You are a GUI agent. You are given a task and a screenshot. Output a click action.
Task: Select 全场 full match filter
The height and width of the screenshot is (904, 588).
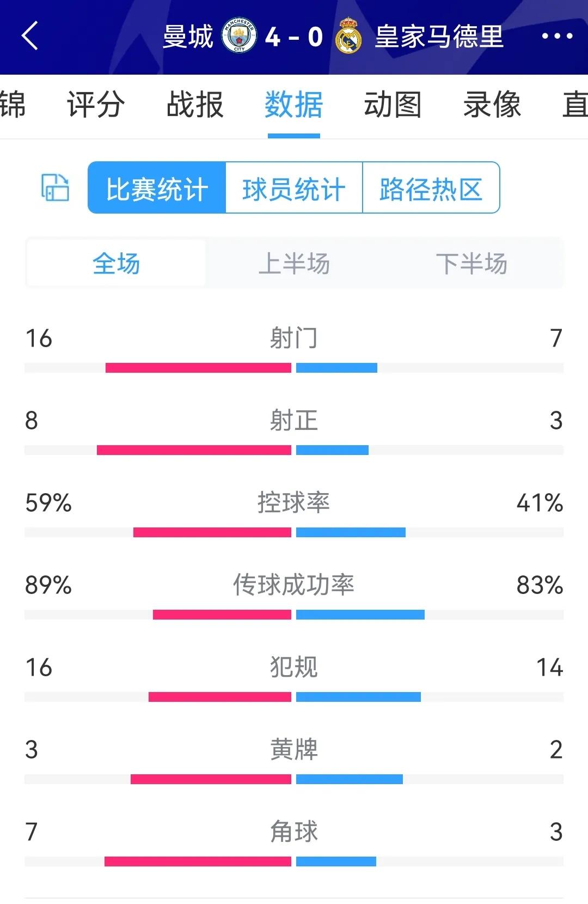pos(116,264)
